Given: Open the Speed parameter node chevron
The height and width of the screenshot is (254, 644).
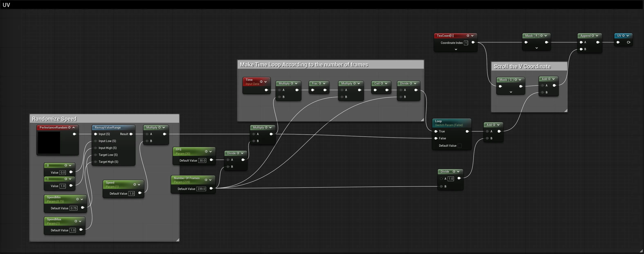Looking at the screenshot, I should [x=139, y=185].
